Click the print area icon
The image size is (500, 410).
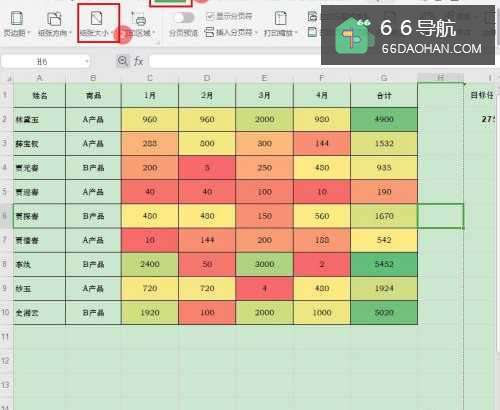coord(139,19)
